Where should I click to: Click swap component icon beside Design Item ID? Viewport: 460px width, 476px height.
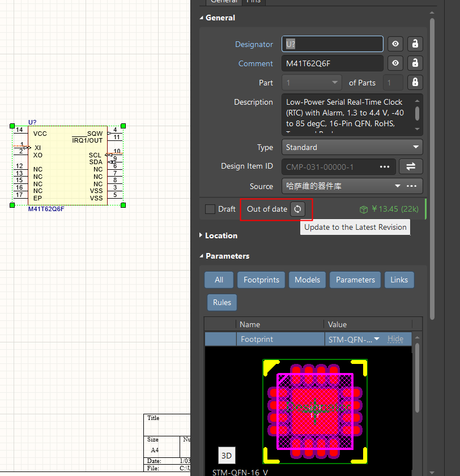tap(411, 166)
